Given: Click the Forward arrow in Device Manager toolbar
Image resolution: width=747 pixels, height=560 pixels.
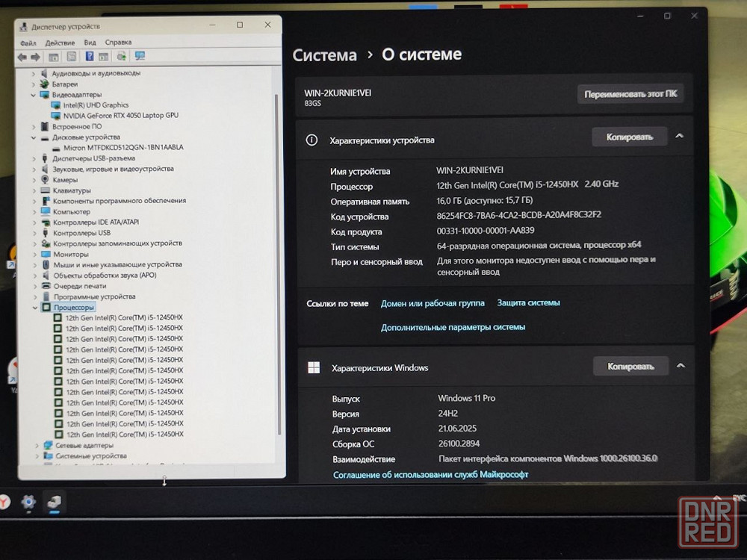Looking at the screenshot, I should (x=35, y=57).
